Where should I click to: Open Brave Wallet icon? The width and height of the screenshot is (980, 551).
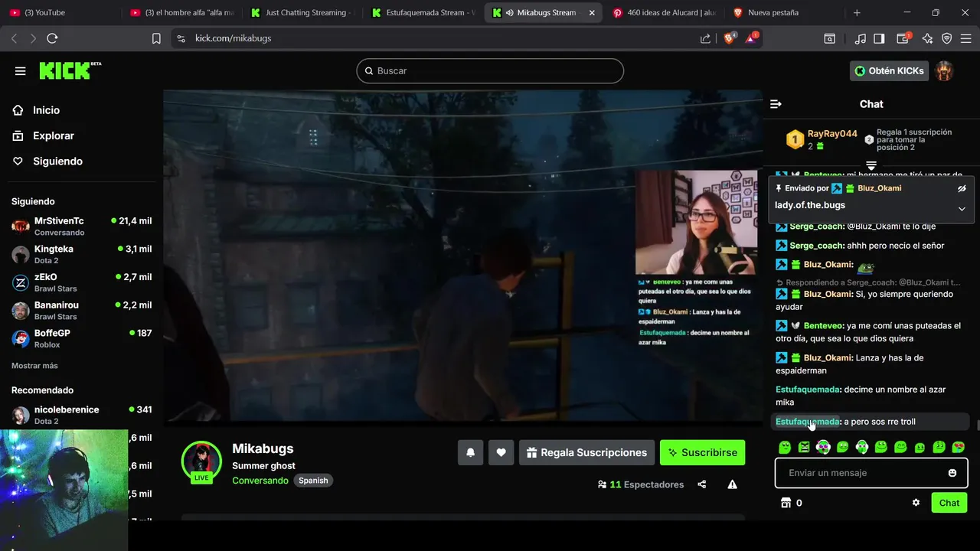[x=903, y=38]
